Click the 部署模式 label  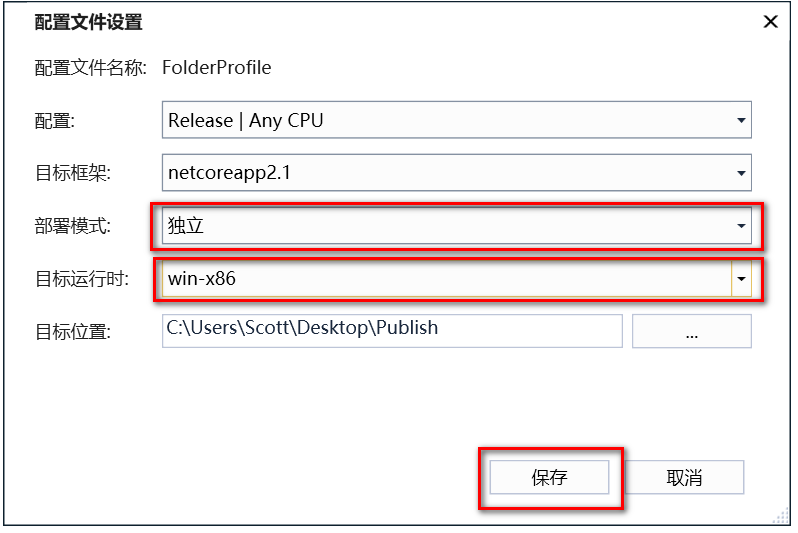[x=72, y=226]
